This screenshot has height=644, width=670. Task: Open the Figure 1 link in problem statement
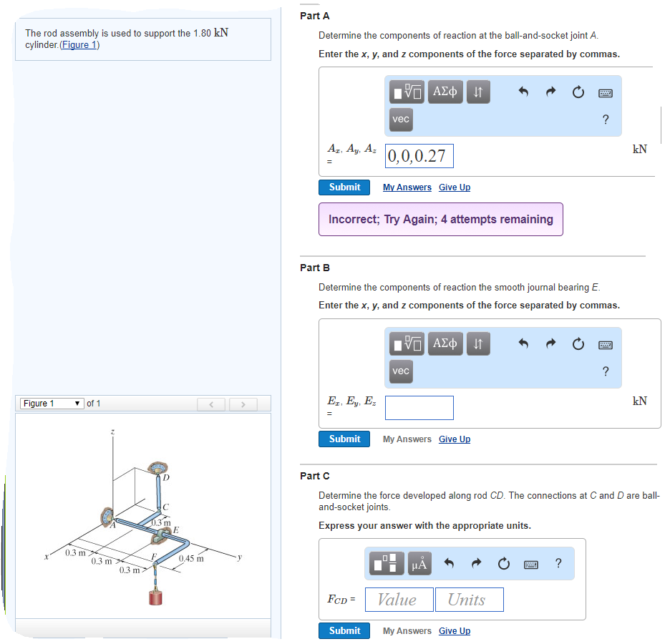(x=79, y=45)
